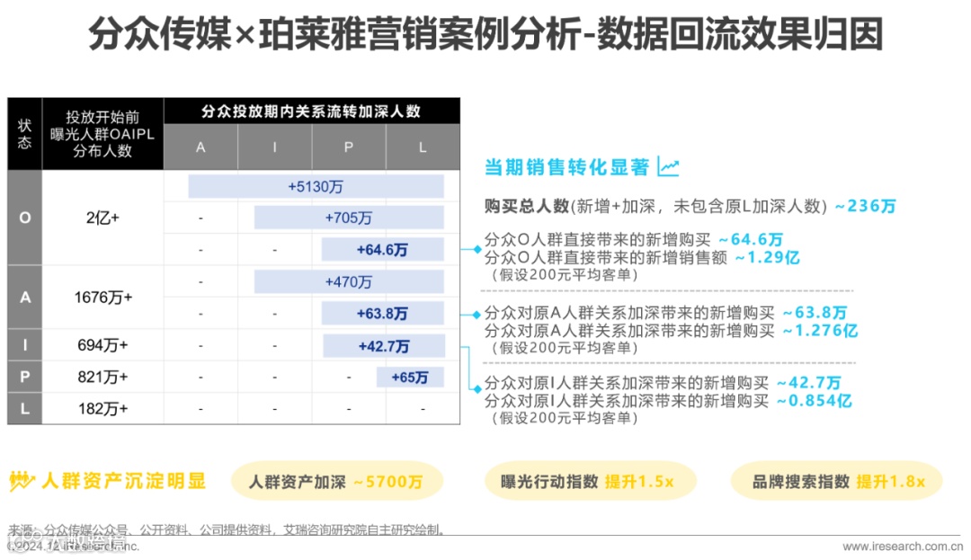Click the +42.7万 bar
This screenshot has height=560, width=971.
tap(384, 346)
